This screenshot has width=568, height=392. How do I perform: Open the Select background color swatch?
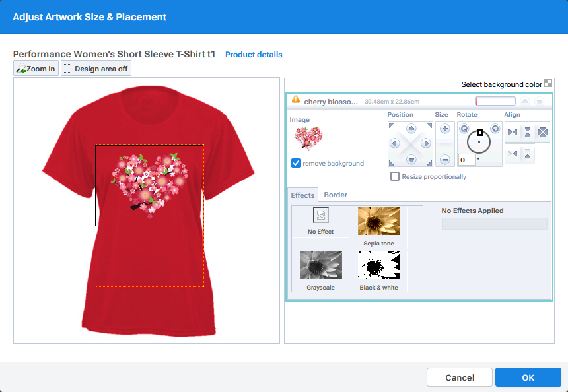coord(548,84)
